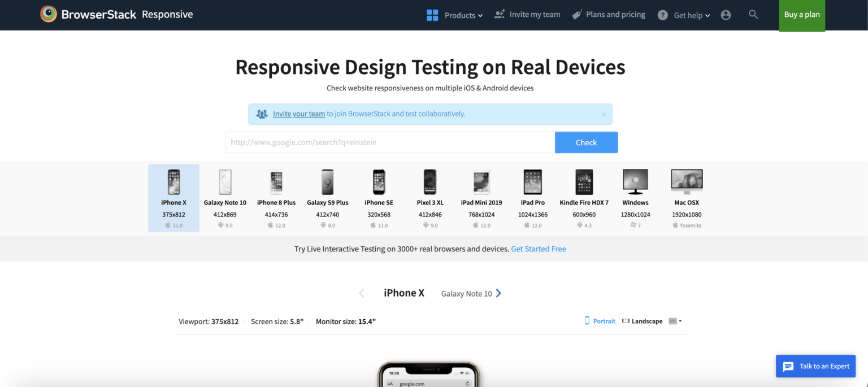Screen dimensions: 868x387
Task: Open the monitor size dropdown beside Landscape
Action: [x=676, y=321]
